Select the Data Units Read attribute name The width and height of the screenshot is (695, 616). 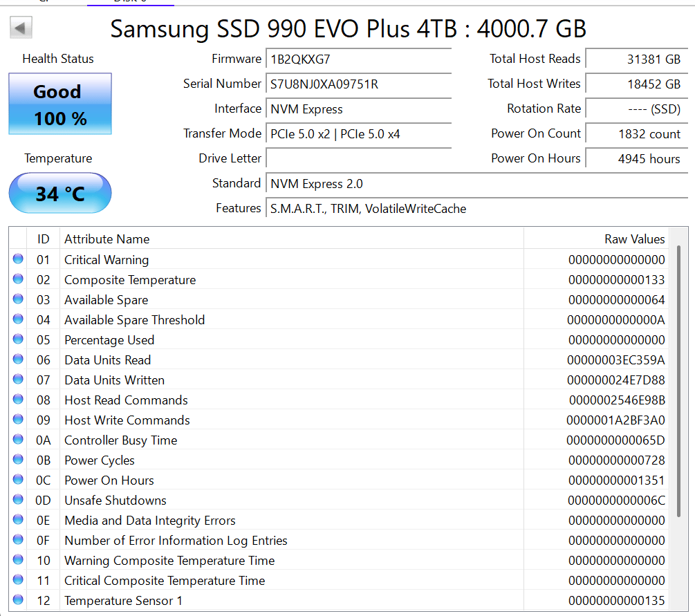click(108, 360)
